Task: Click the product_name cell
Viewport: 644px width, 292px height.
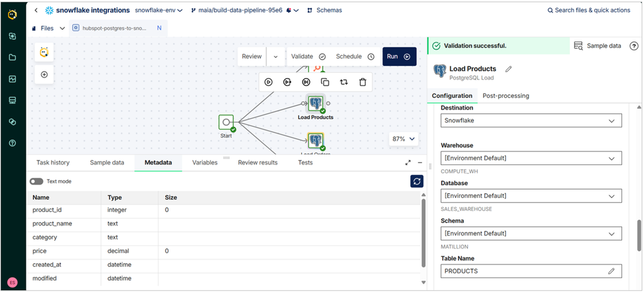Action: point(52,224)
